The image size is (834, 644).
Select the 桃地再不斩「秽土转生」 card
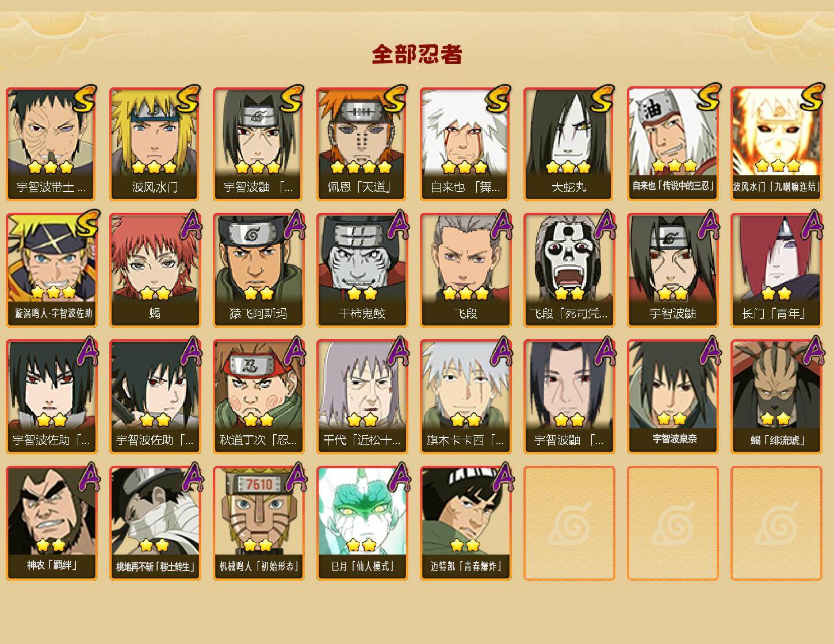155,523
